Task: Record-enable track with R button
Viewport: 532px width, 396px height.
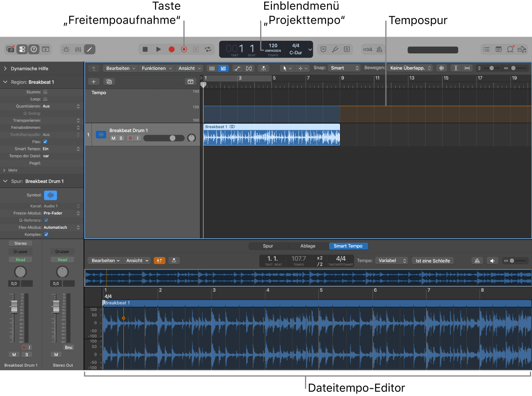Action: pos(131,138)
